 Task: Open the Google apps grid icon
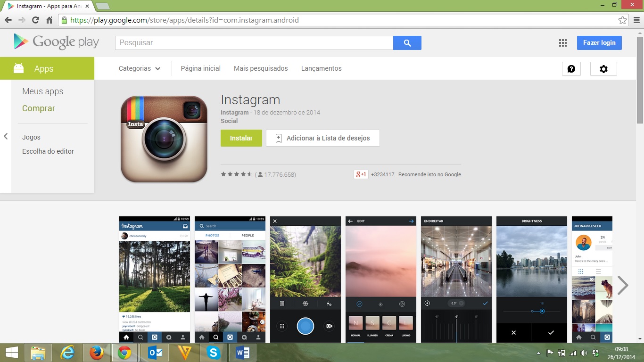point(562,43)
